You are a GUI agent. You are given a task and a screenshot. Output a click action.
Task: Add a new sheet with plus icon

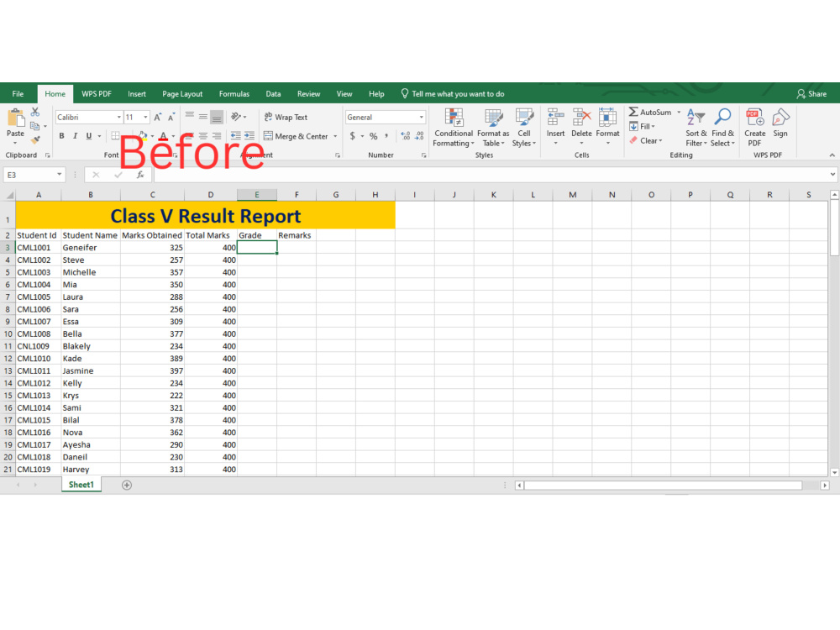[127, 485]
